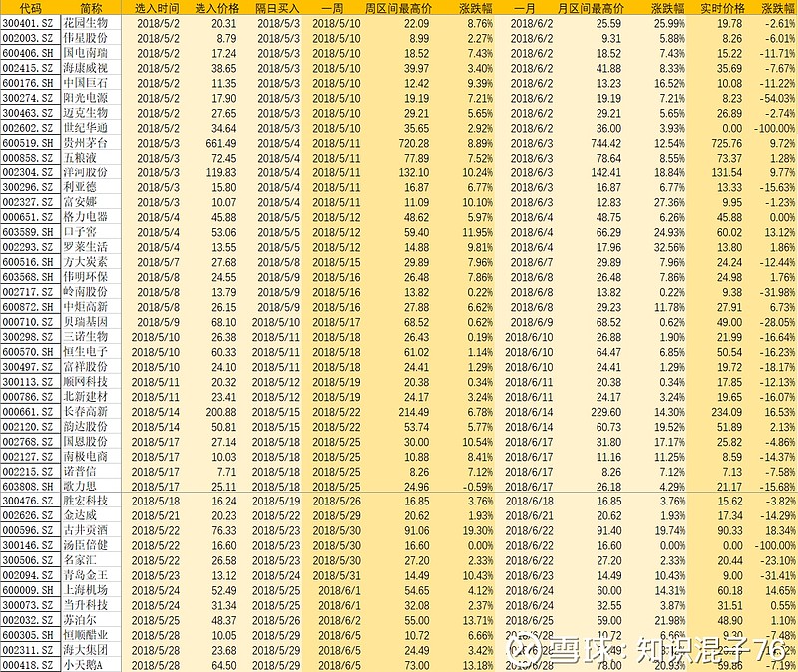
Task: Select the 19.30% weekly change cell
Action: tap(478, 531)
